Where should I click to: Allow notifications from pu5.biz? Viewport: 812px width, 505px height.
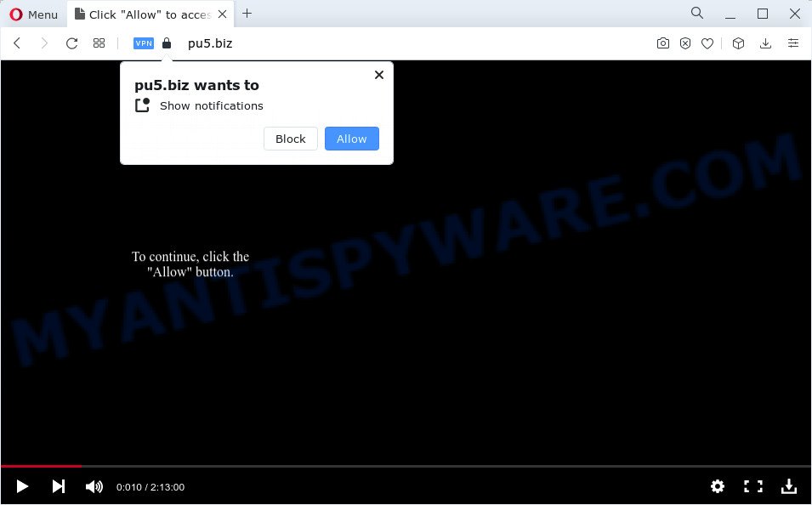click(352, 139)
